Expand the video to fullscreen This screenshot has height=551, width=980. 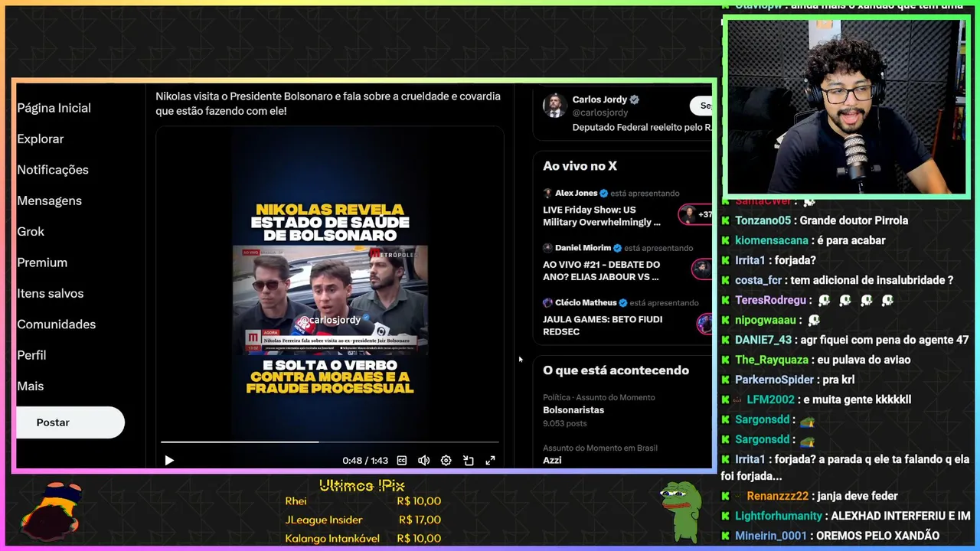[x=490, y=460]
